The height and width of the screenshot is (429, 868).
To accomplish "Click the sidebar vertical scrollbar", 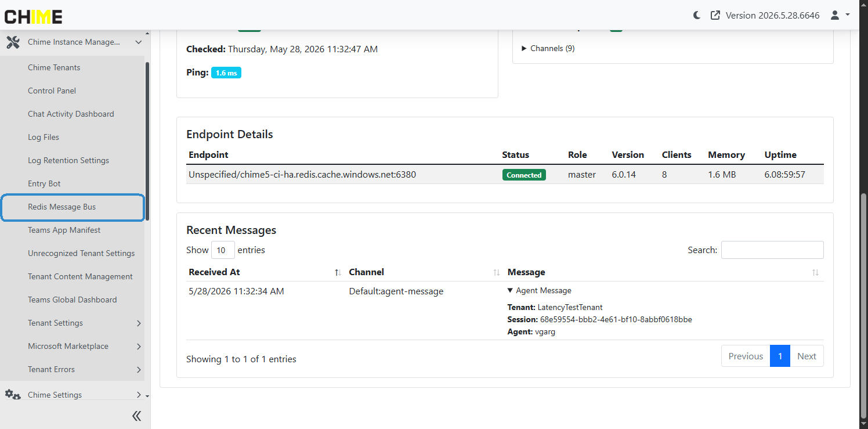I will pos(147,141).
